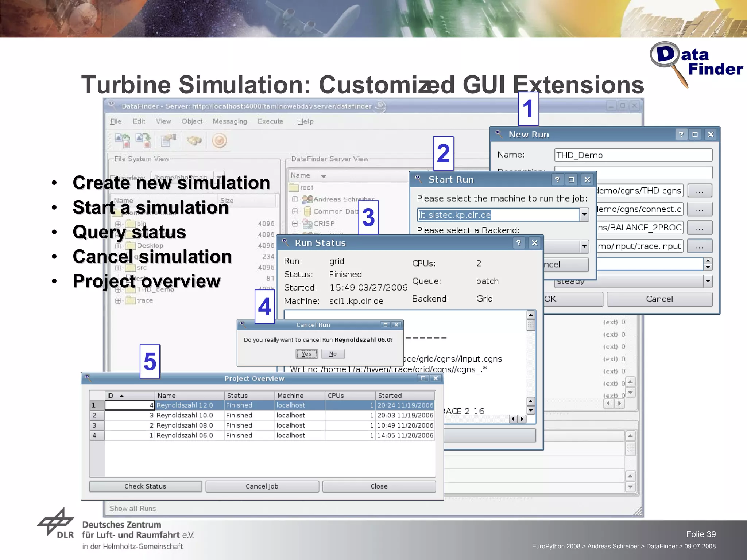Click help button in Start Run title bar
747x560 pixels.
click(557, 179)
